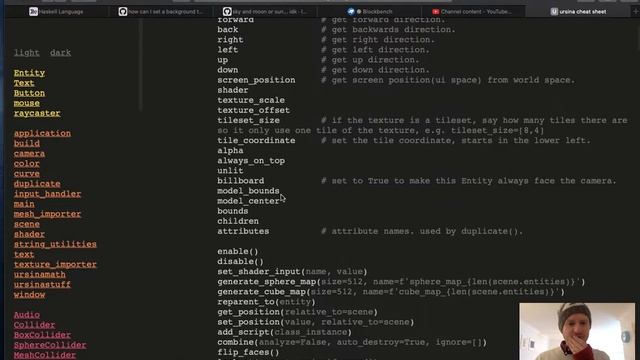Click the 'texture_scale' attribute text
Image resolution: width=640 pixels, height=360 pixels.
pos(251,100)
